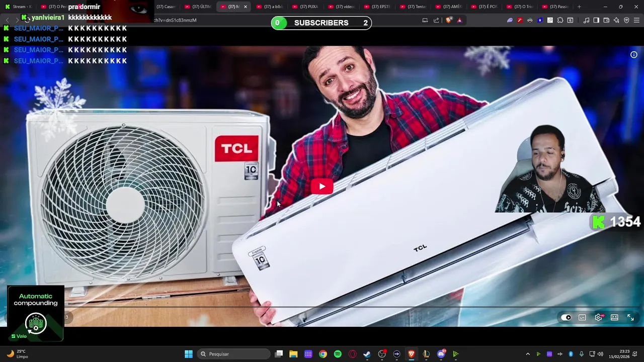Viewport: 644px width, 362px height.
Task: Open Spotify from the taskbar
Action: (x=338, y=354)
